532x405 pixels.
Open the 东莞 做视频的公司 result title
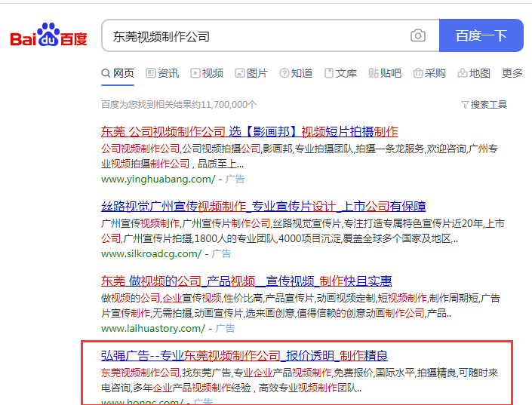click(246, 281)
